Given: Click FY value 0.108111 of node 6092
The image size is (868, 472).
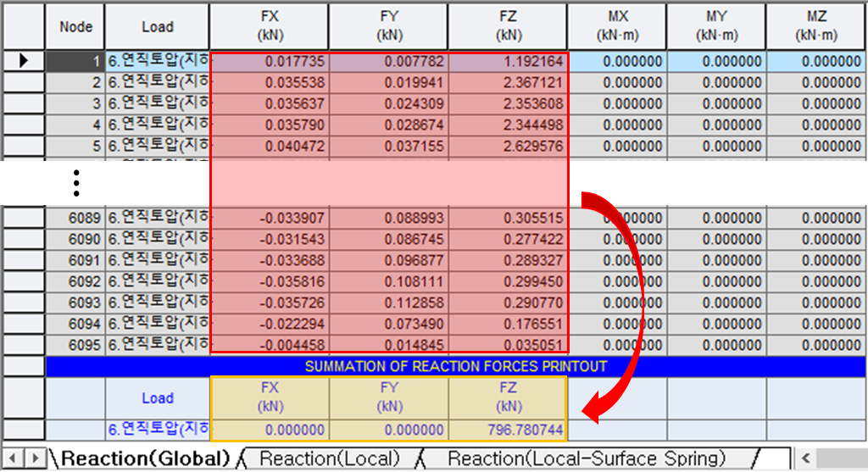Looking at the screenshot, I should pos(389,281).
